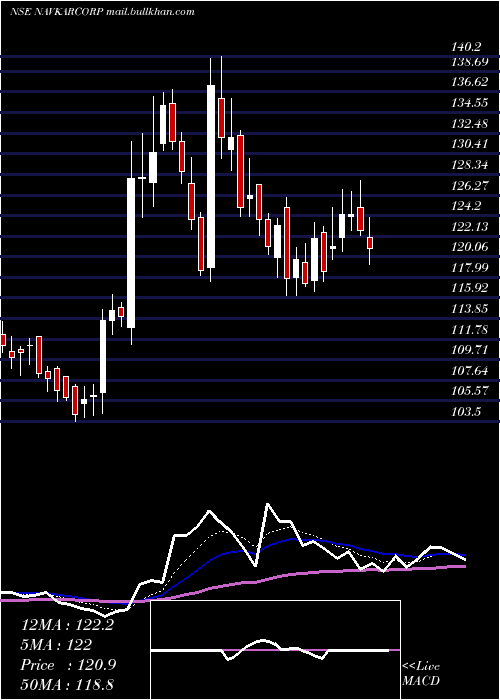
Task: Click the 109.71 price axis label
Action: 470,350
